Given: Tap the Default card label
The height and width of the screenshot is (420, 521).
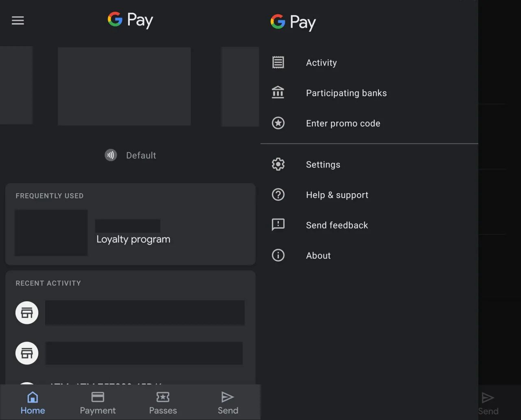Looking at the screenshot, I should pos(141,155).
